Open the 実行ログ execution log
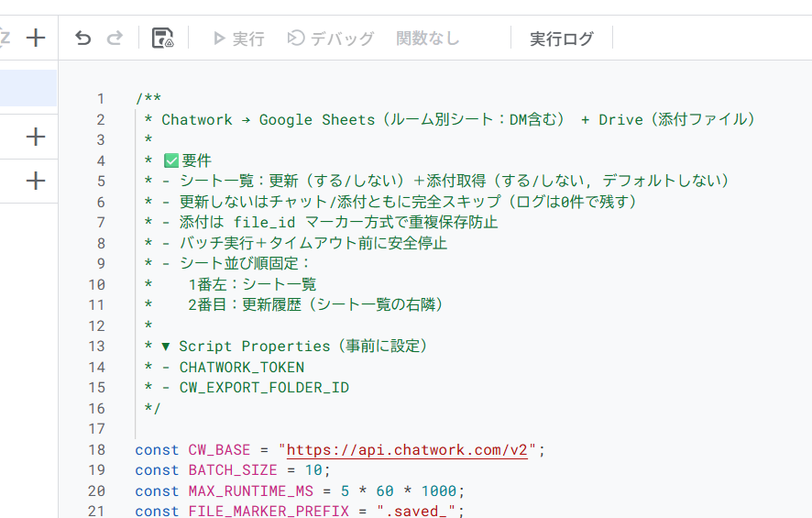812x518 pixels. [562, 39]
